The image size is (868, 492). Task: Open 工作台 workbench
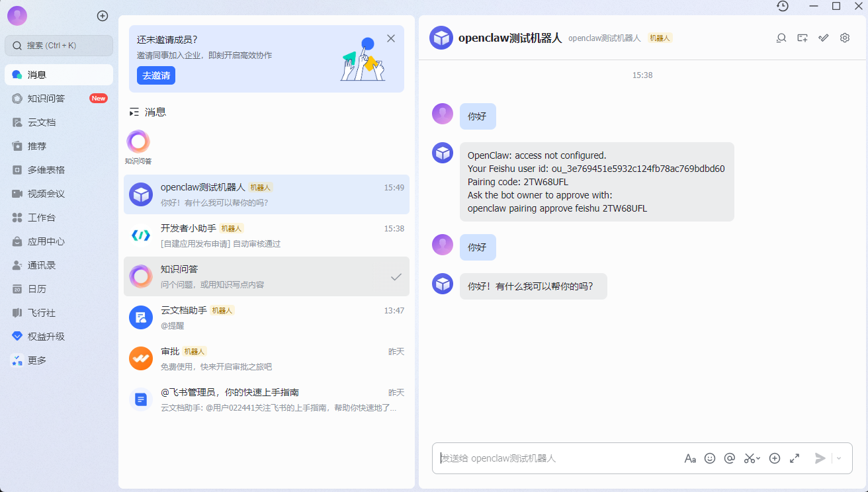pyautogui.click(x=59, y=218)
